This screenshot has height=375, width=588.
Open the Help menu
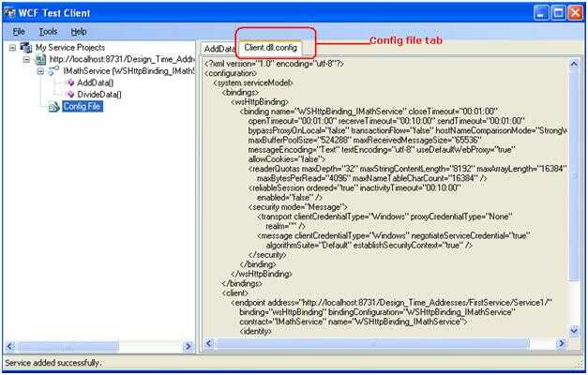point(79,31)
